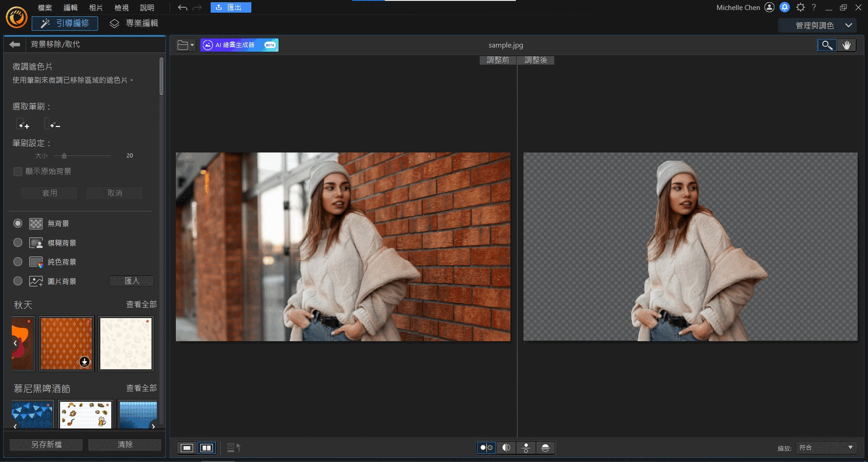868x462 pixels.
Task: Select the pan hand tool
Action: pos(846,45)
